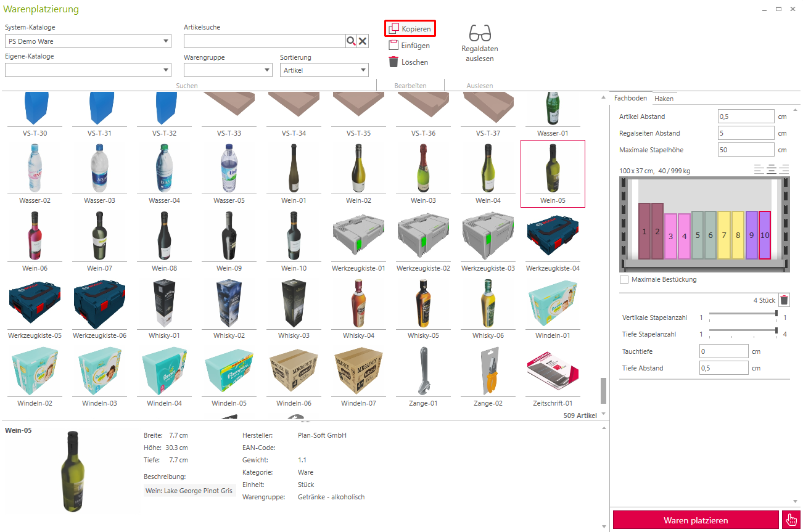Select left alignment icon above shelf preview
The height and width of the screenshot is (532, 803).
coord(759,170)
